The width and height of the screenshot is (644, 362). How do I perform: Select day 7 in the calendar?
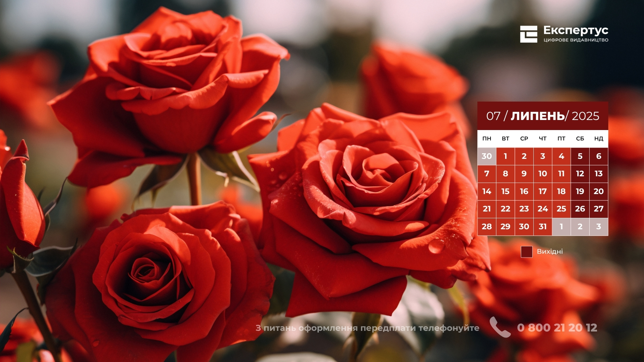(487, 174)
